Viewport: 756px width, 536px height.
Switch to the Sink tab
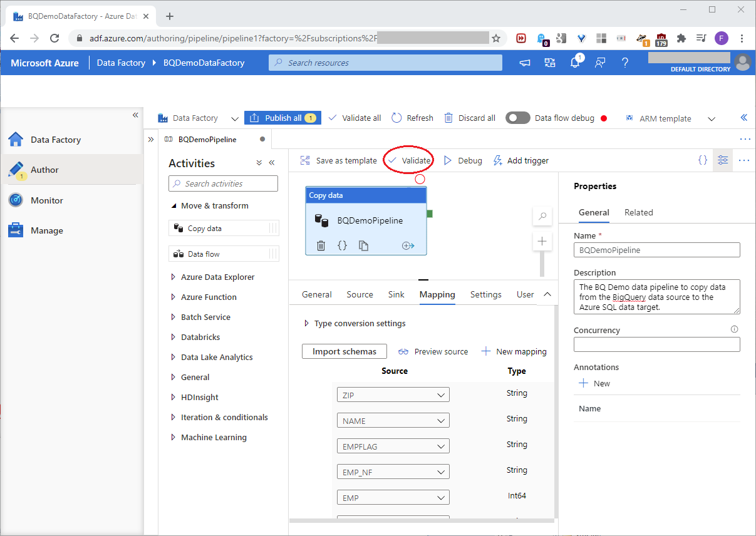[396, 294]
